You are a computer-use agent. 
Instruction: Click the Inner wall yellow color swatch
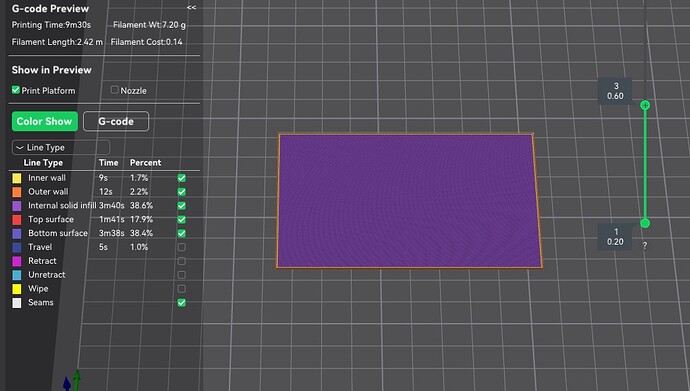pyautogui.click(x=17, y=178)
